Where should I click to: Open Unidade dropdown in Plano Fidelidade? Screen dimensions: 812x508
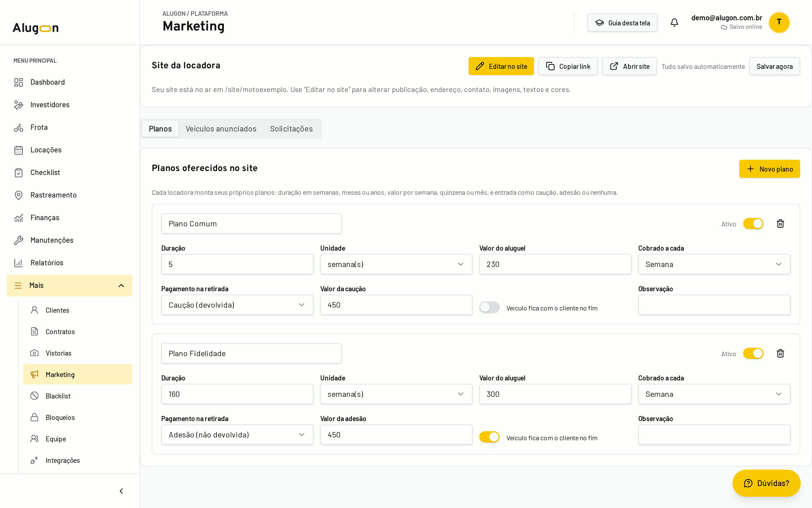click(396, 394)
